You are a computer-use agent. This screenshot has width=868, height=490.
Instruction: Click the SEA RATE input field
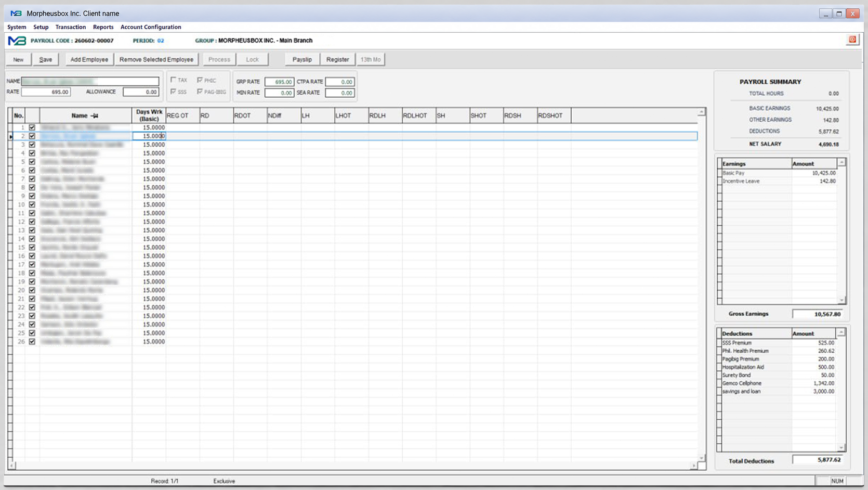(x=340, y=93)
